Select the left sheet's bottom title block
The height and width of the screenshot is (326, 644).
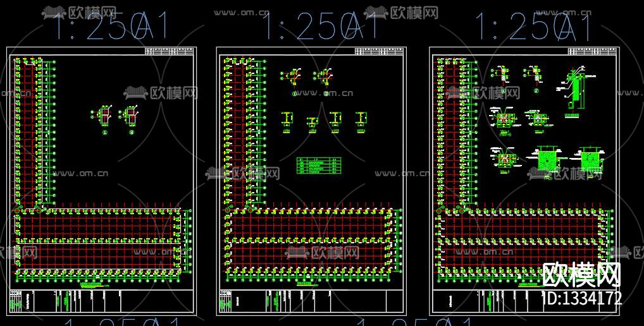(x=101, y=302)
